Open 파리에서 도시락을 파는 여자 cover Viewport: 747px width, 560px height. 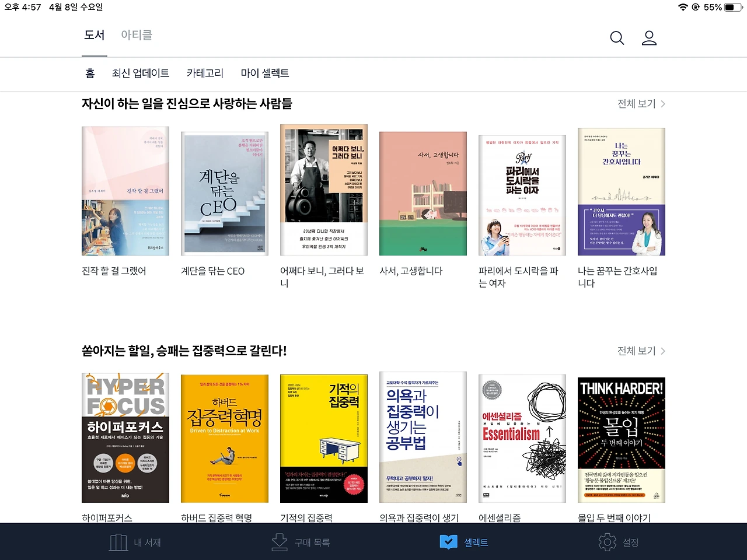coord(522,195)
